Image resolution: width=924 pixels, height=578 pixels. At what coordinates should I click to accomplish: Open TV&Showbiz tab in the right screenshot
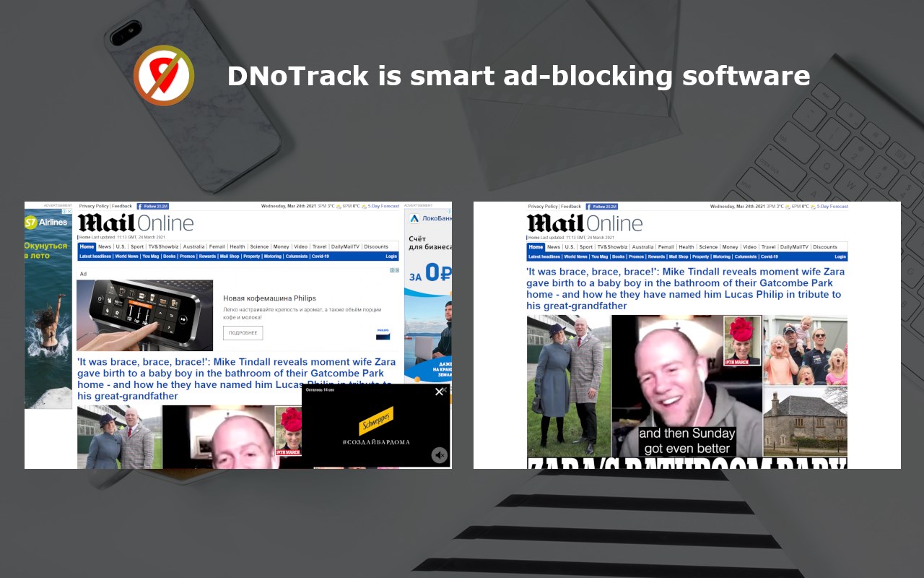tap(612, 246)
